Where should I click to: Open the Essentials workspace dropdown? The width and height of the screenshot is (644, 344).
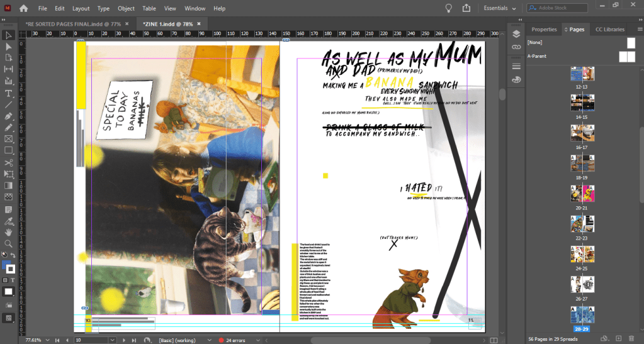click(x=499, y=8)
